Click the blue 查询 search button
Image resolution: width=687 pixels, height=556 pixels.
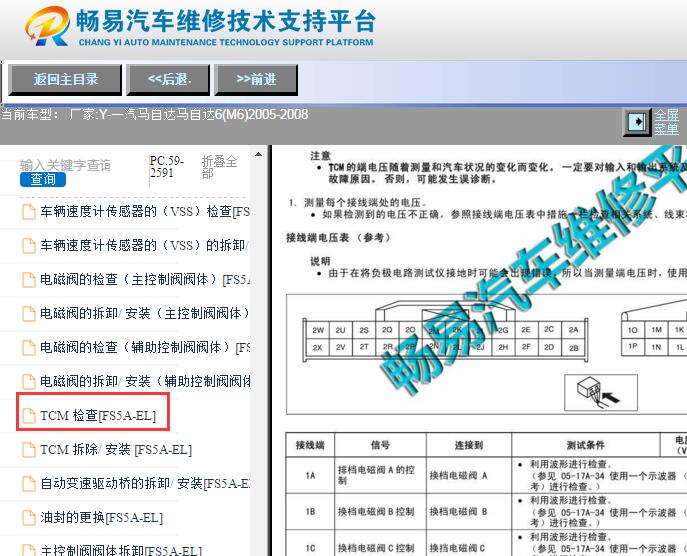(43, 179)
